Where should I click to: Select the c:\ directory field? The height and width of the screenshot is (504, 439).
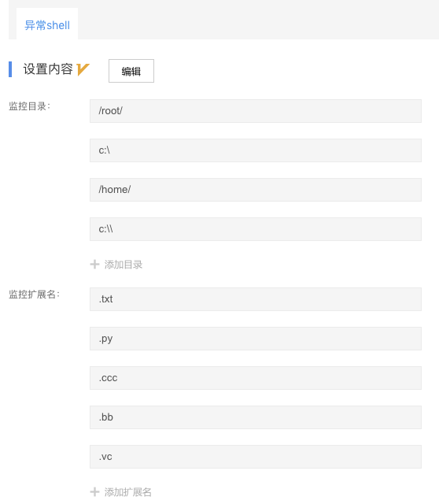(x=256, y=150)
